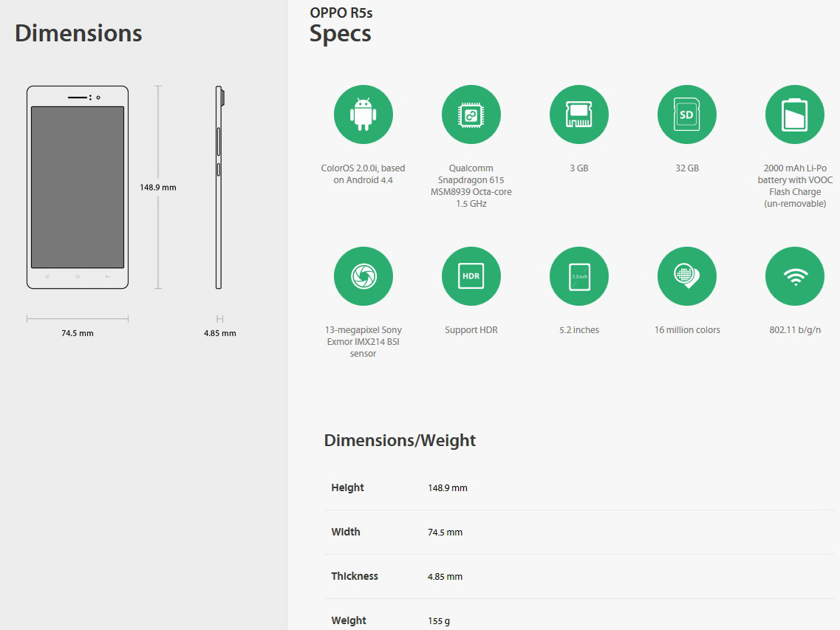Image resolution: width=840 pixels, height=630 pixels.
Task: Click the 'Thickness' row label
Action: click(x=355, y=576)
